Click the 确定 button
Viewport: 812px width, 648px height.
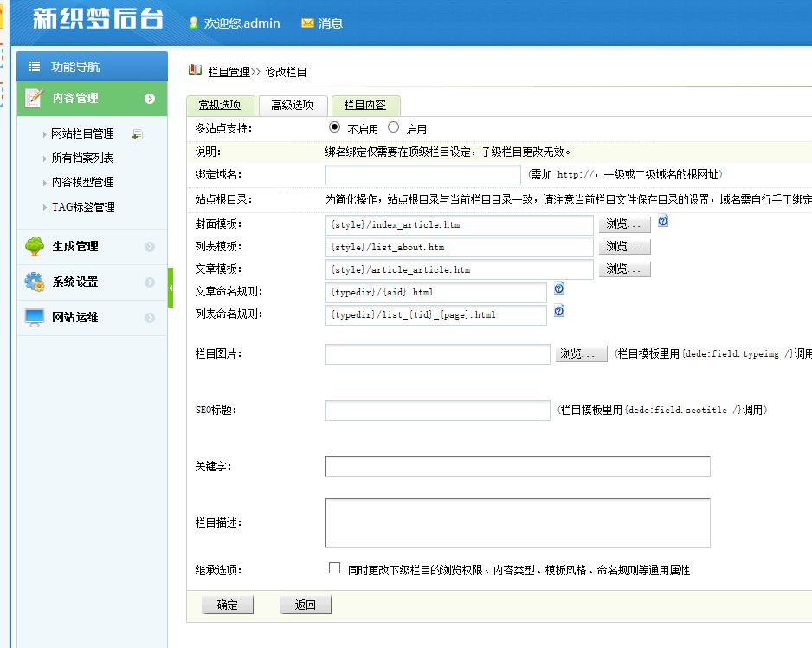point(228,605)
